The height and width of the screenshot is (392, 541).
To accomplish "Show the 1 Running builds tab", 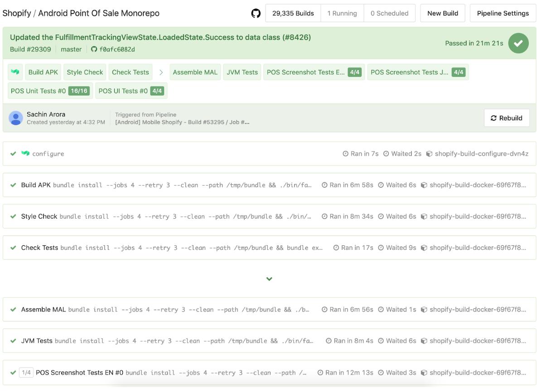I will click(342, 14).
